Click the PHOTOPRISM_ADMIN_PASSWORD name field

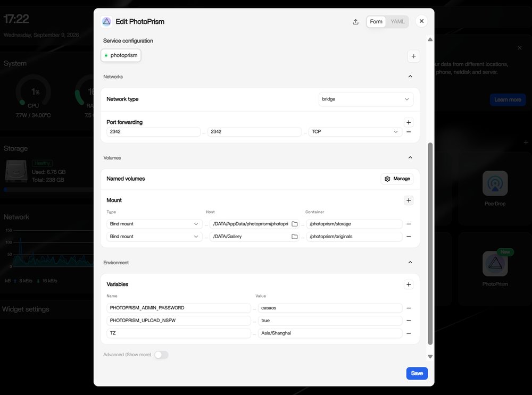(178, 308)
